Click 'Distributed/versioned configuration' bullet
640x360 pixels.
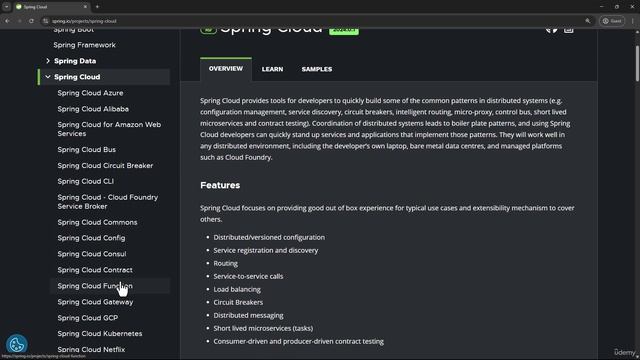click(269, 237)
